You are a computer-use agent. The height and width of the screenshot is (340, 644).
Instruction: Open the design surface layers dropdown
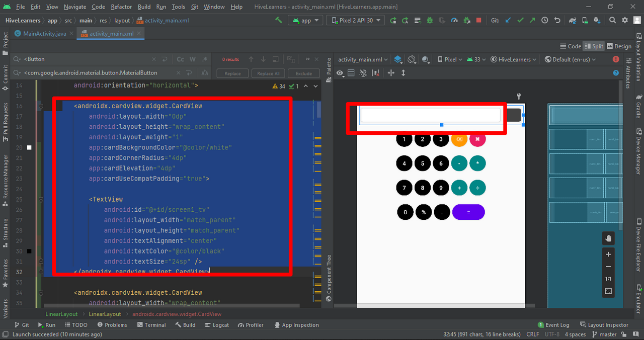coord(398,59)
